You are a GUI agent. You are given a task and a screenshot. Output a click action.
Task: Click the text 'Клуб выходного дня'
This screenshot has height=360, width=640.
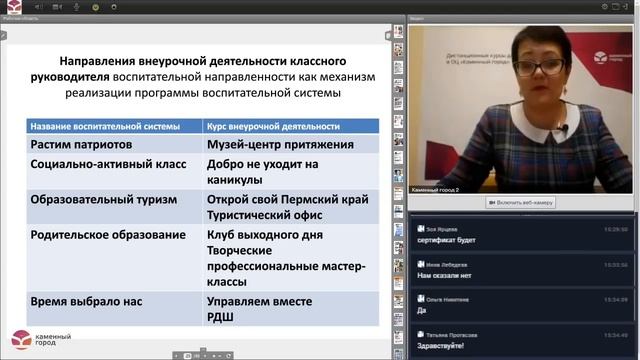pos(264,235)
